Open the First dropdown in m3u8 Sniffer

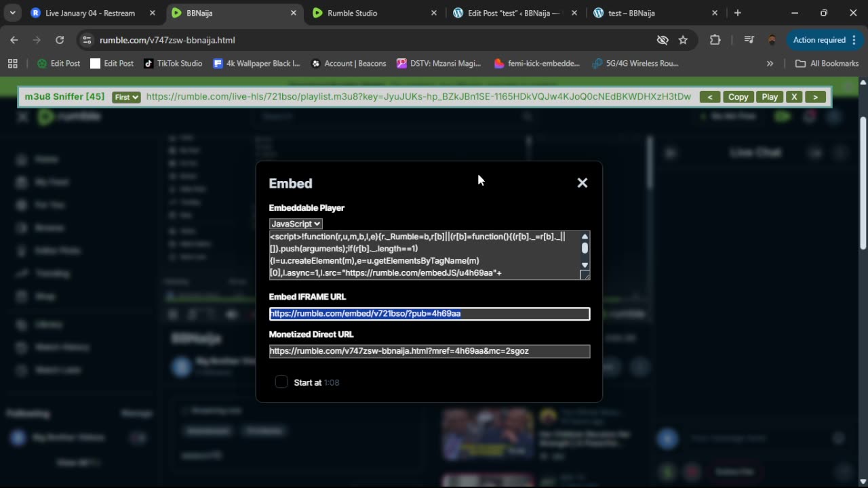[x=126, y=97]
